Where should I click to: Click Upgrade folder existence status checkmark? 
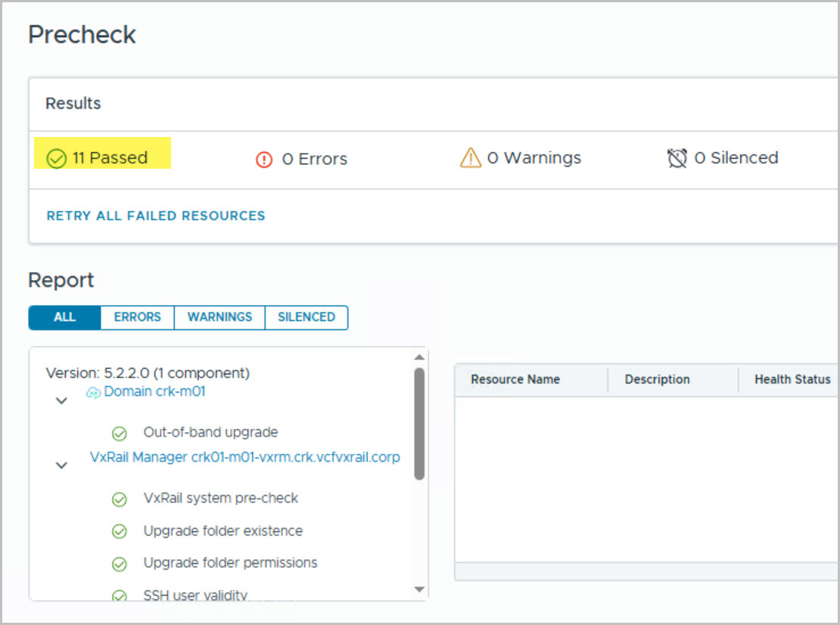point(119,532)
